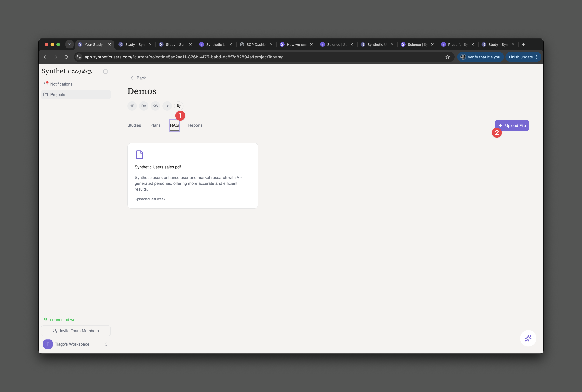Open a new browser tab
582x392 pixels.
click(523, 45)
